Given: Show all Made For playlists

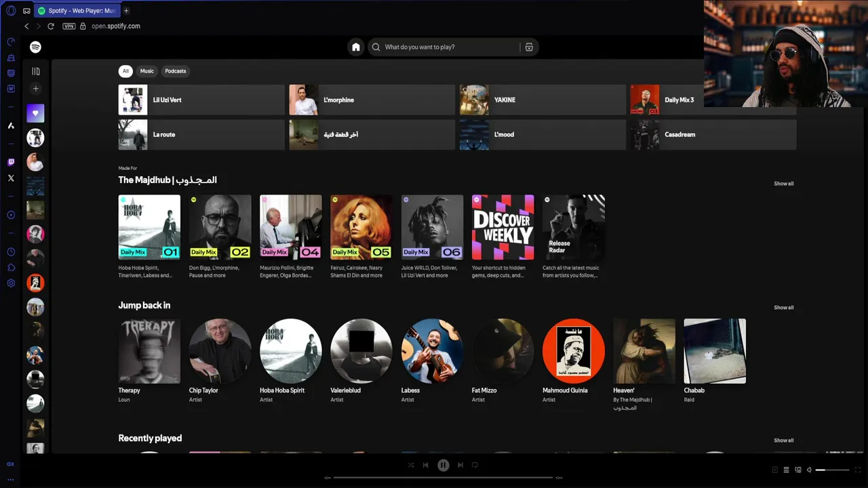Looking at the screenshot, I should pyautogui.click(x=783, y=184).
